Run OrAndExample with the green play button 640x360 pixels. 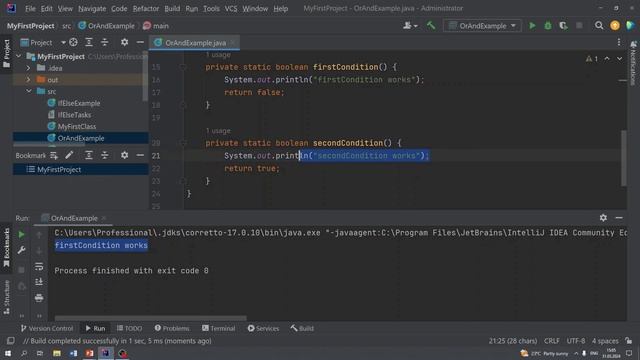tap(532, 26)
